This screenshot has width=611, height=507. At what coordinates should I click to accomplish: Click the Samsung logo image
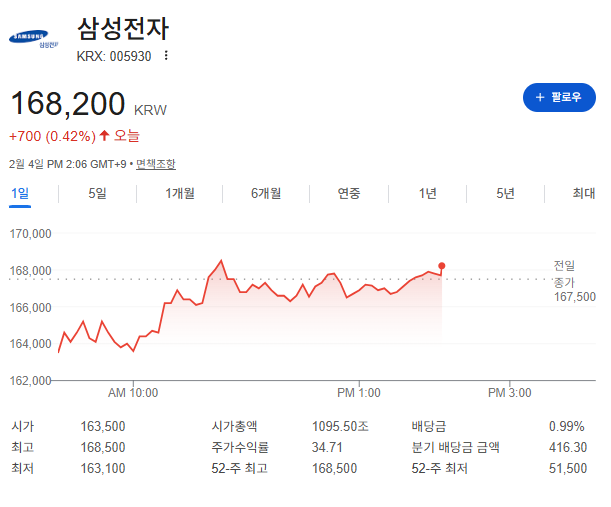(x=34, y=39)
